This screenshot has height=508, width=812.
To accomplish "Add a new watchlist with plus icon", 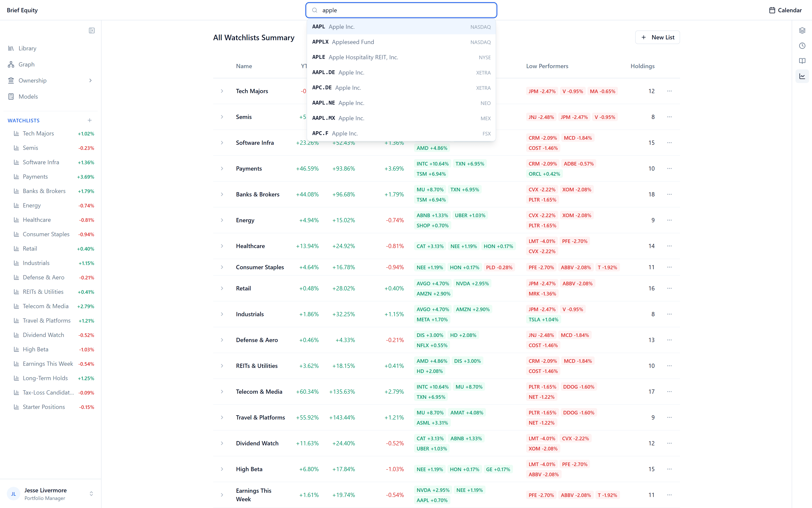I will pyautogui.click(x=90, y=120).
